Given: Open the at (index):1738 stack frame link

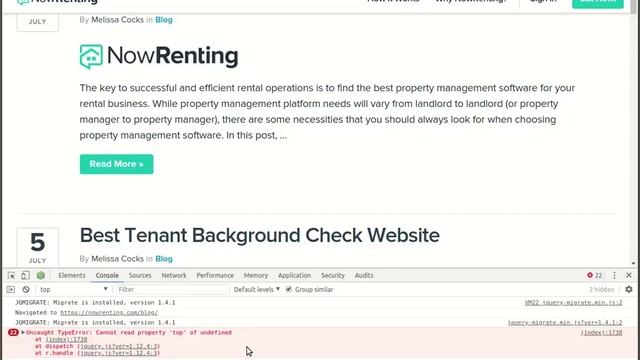Looking at the screenshot, I should [x=66, y=340].
